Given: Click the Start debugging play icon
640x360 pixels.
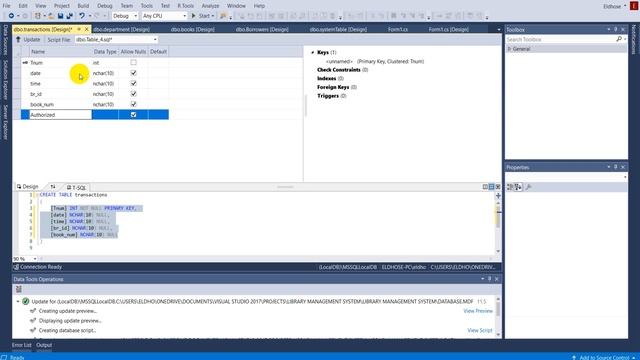Looking at the screenshot, I should (x=193, y=16).
